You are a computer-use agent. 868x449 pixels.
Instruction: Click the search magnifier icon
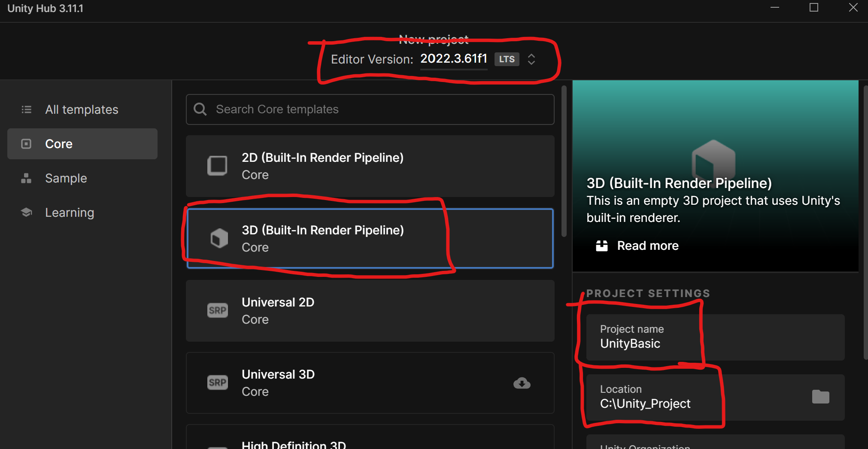tap(200, 109)
